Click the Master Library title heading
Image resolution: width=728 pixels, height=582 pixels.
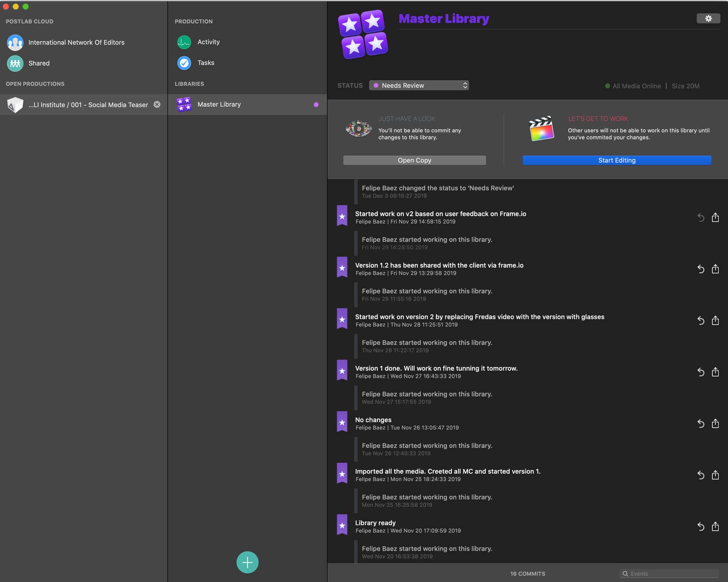click(444, 19)
